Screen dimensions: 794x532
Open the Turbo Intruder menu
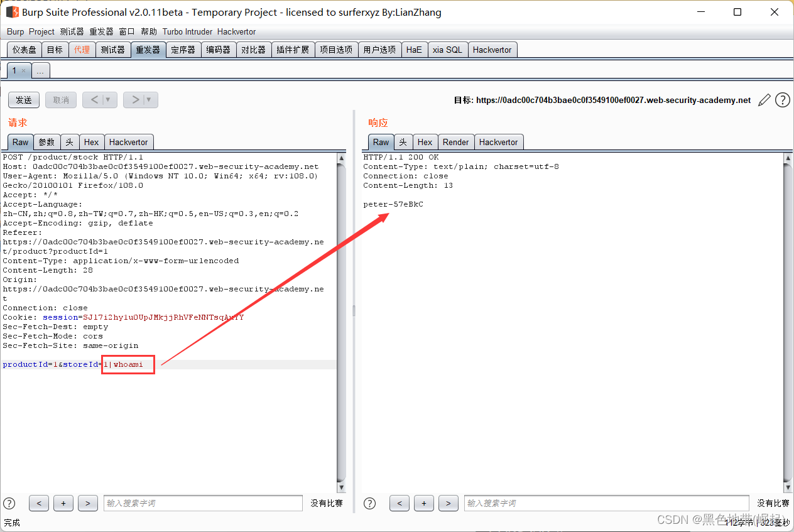pyautogui.click(x=187, y=31)
